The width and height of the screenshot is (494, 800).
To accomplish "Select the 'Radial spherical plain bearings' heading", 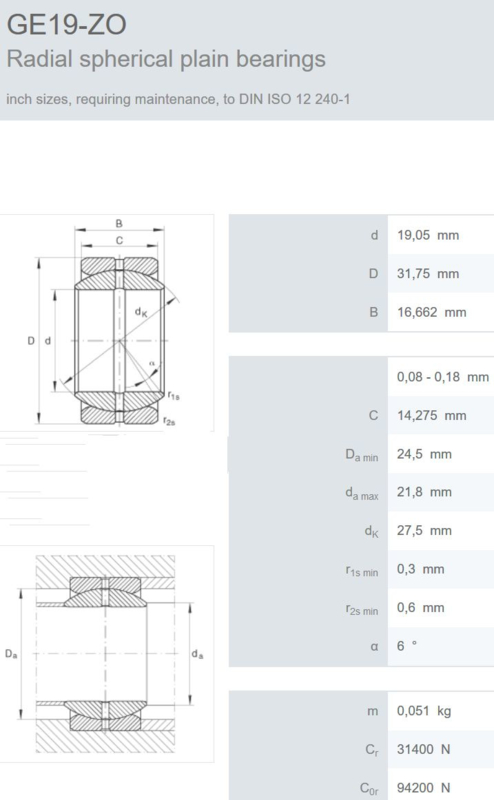I will [x=166, y=59].
